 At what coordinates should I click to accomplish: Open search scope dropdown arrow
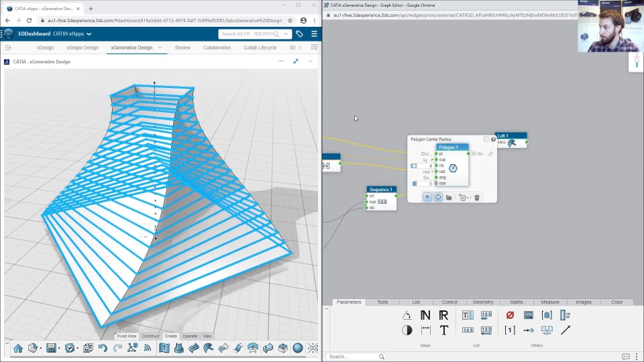(x=286, y=34)
